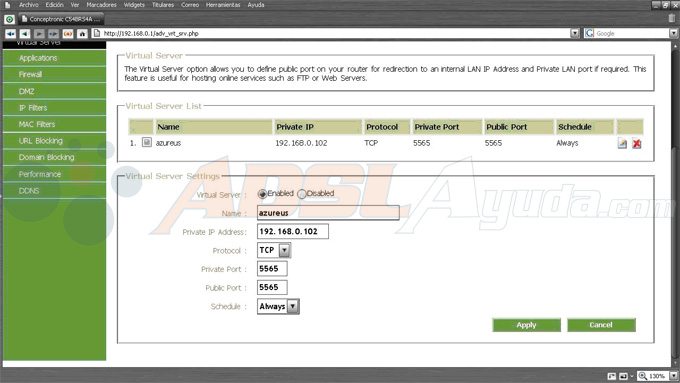The image size is (680, 383).
Task: Expand the search engine dropdown
Action: (x=673, y=33)
